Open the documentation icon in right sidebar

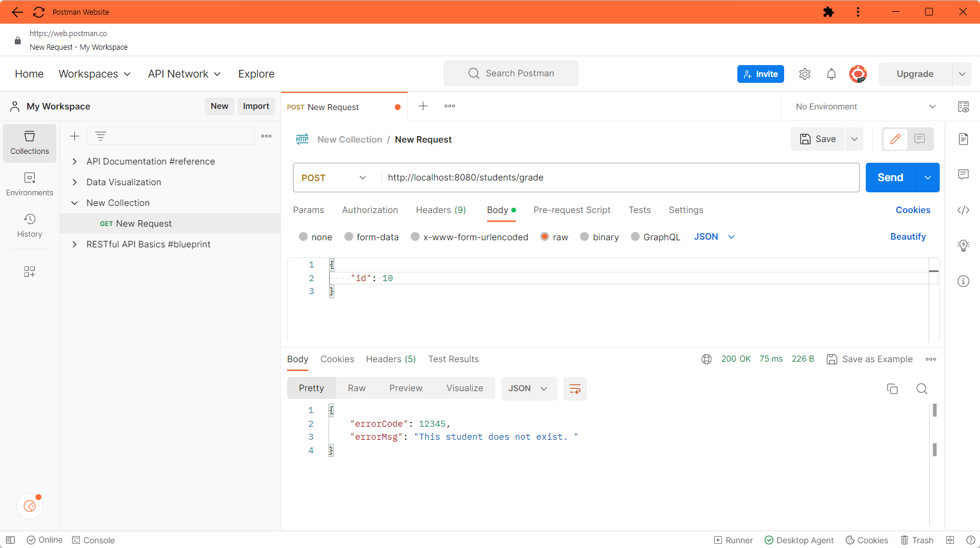pos(963,139)
